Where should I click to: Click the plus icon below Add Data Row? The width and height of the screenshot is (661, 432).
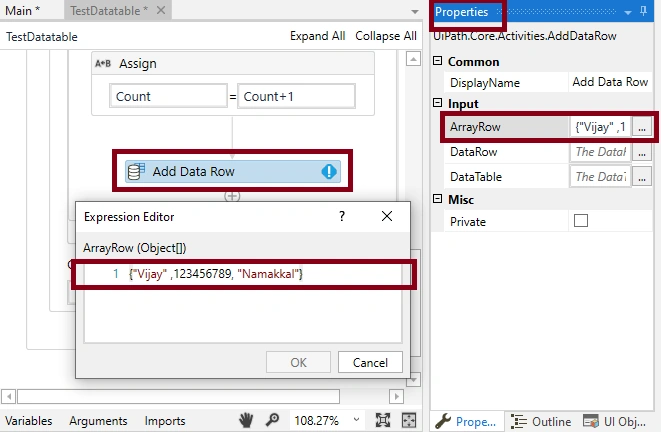tap(232, 196)
